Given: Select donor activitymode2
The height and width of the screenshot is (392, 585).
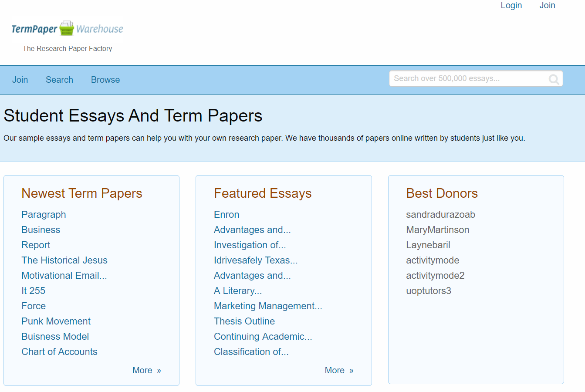Looking at the screenshot, I should pos(435,275).
